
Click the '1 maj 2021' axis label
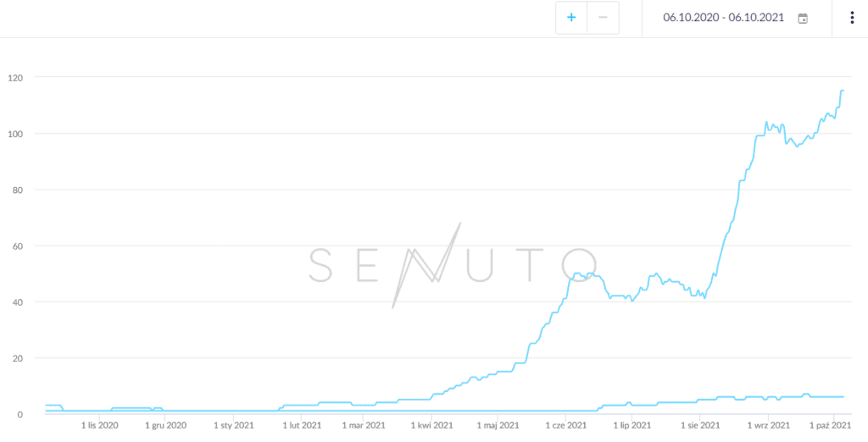pyautogui.click(x=498, y=426)
